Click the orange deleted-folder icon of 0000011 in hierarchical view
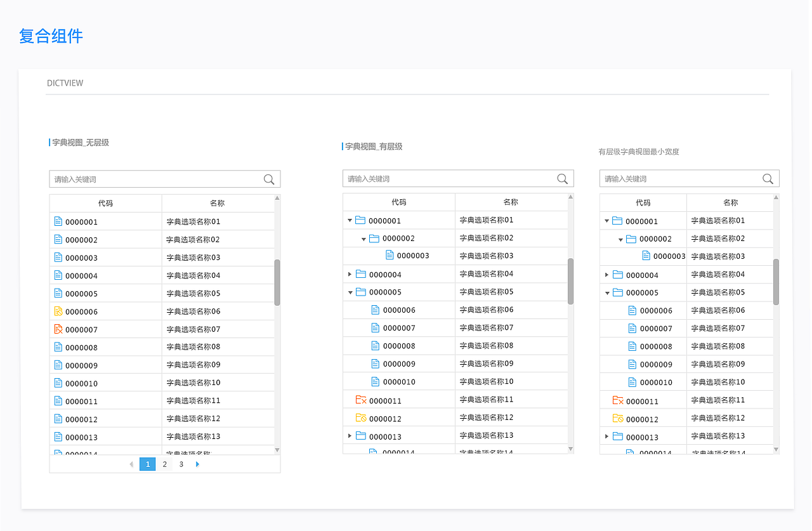 tap(361, 400)
